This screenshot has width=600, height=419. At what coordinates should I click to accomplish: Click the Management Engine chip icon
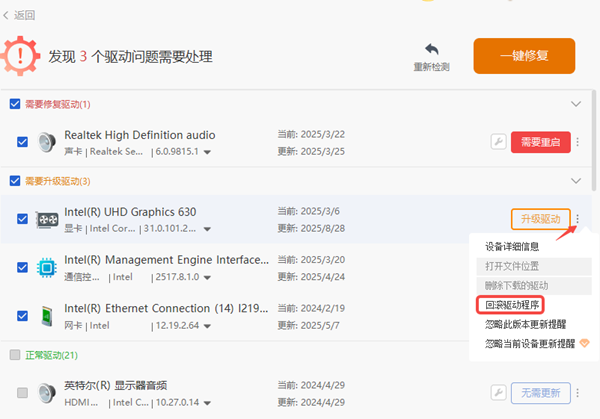pos(46,267)
